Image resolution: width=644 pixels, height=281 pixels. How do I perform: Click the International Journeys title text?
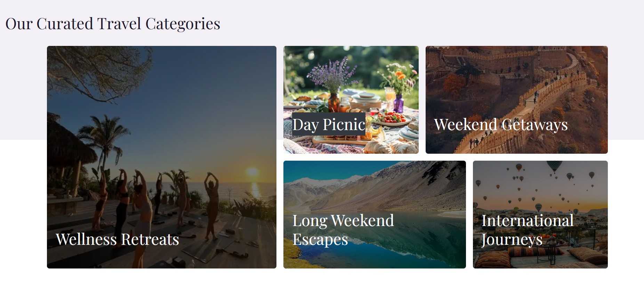pyautogui.click(x=527, y=230)
